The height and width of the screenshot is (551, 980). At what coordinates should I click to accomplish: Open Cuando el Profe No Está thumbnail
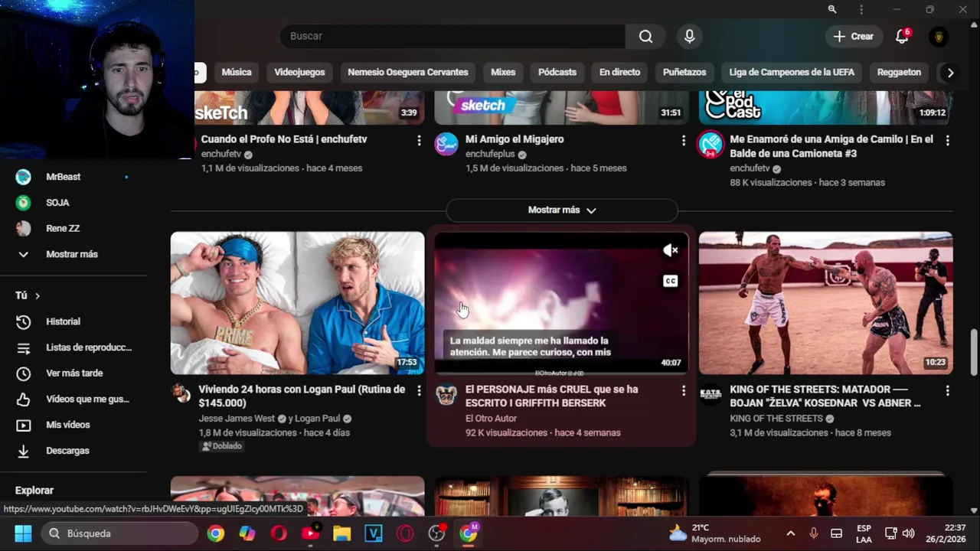pos(310,107)
